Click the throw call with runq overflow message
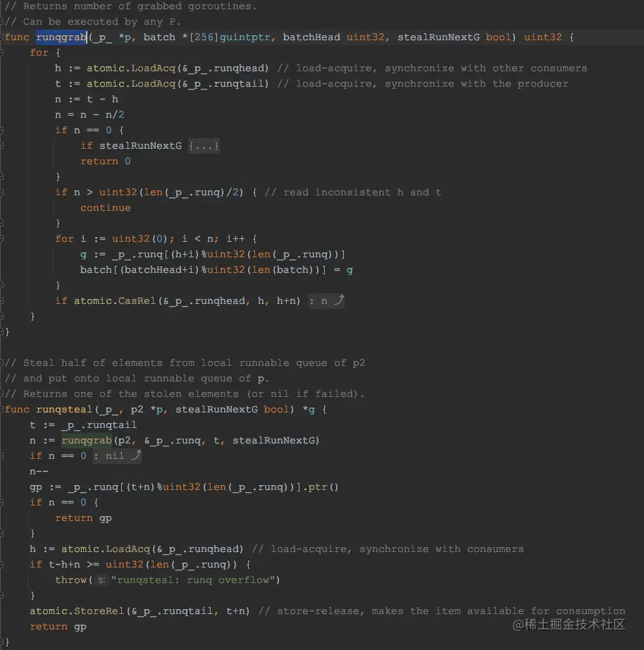 [x=70, y=580]
